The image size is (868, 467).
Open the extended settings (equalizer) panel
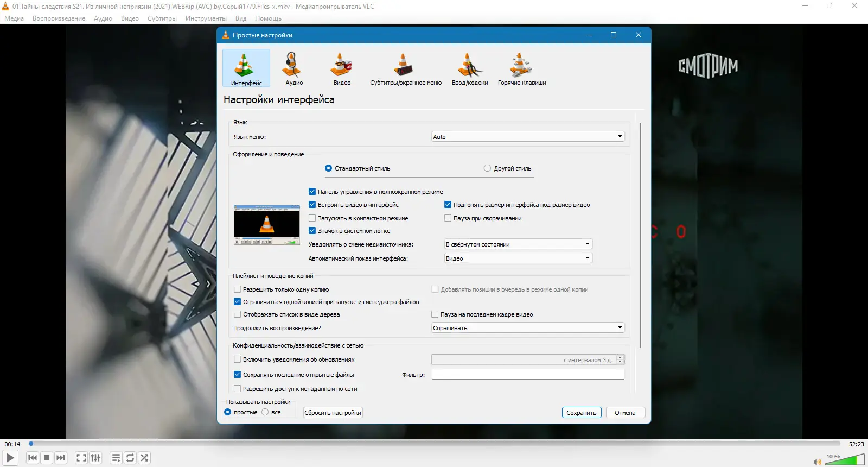coord(95,458)
